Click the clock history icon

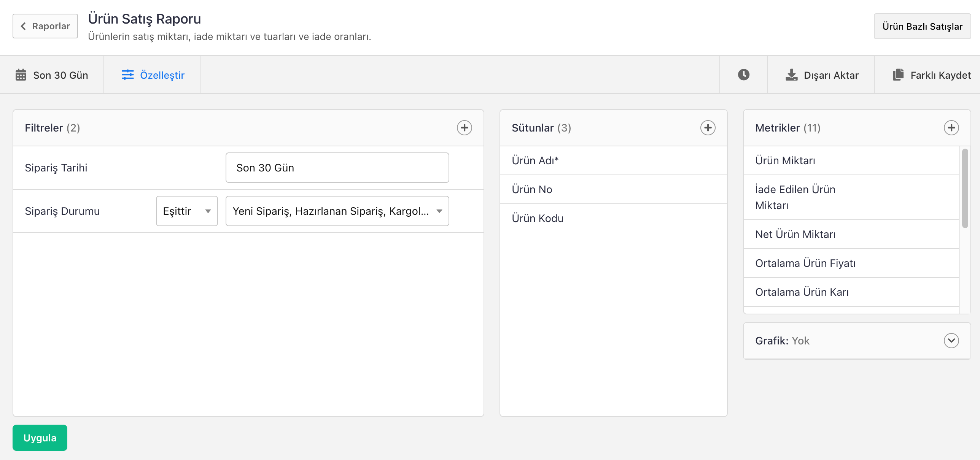[x=743, y=75]
